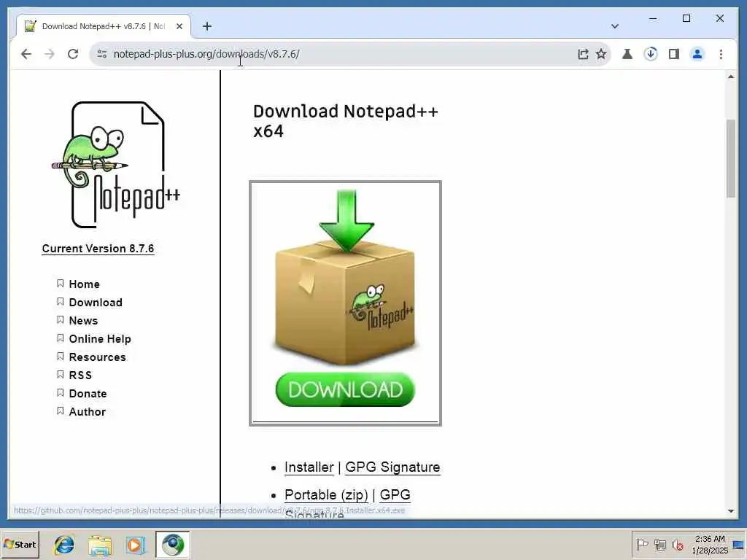Close the Download Notepad++ v8.7.6 tab
This screenshot has height=560, width=747.
click(179, 26)
